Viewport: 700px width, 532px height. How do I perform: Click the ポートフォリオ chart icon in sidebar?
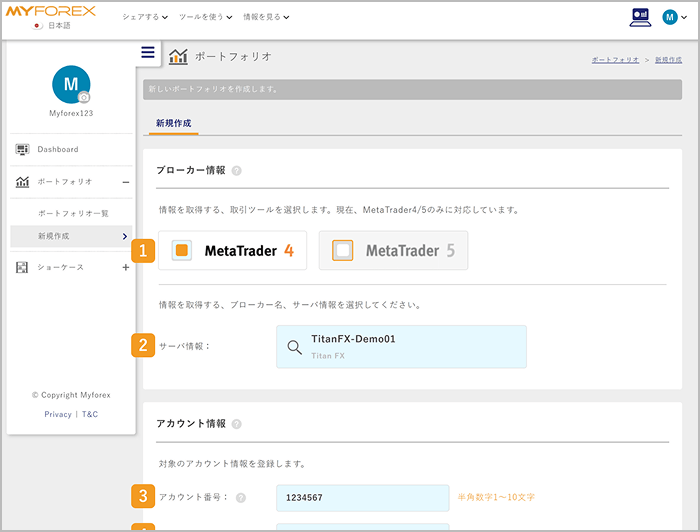tap(22, 182)
